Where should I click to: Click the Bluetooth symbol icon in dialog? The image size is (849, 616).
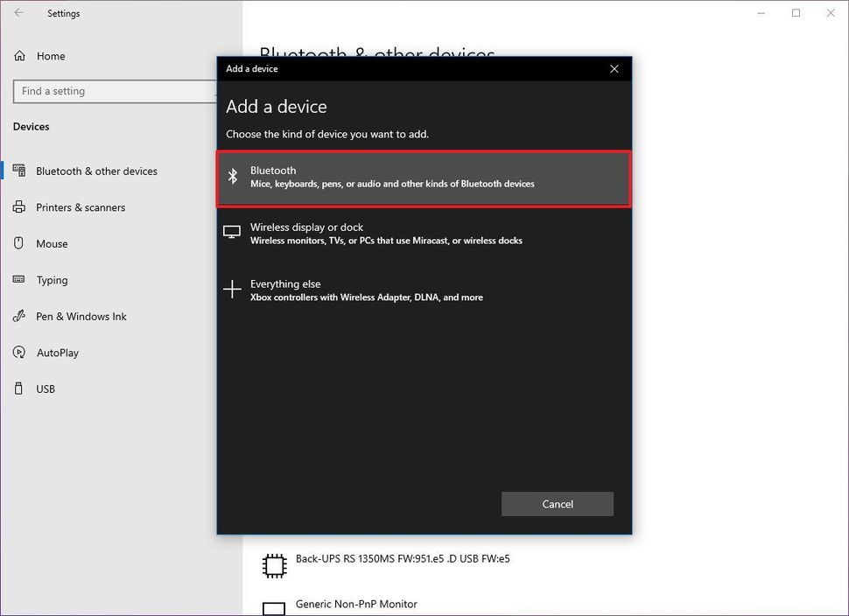pyautogui.click(x=233, y=177)
